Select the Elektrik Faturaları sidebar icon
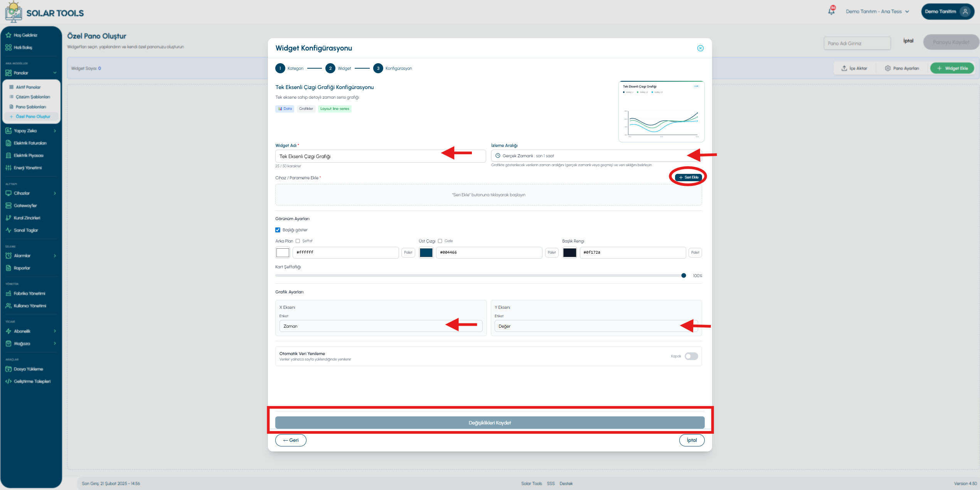This screenshot has height=490, width=980. pyautogui.click(x=8, y=143)
